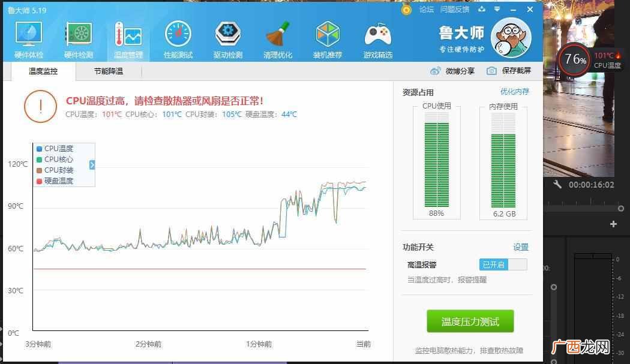Toggle the CPU封装 legend series
This screenshot has height=364, width=630.
click(55, 170)
